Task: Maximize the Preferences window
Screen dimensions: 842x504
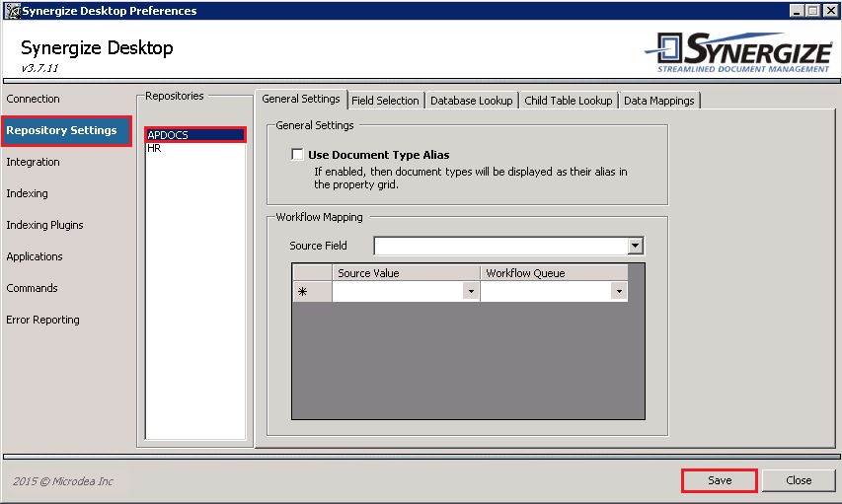Action: [x=813, y=10]
